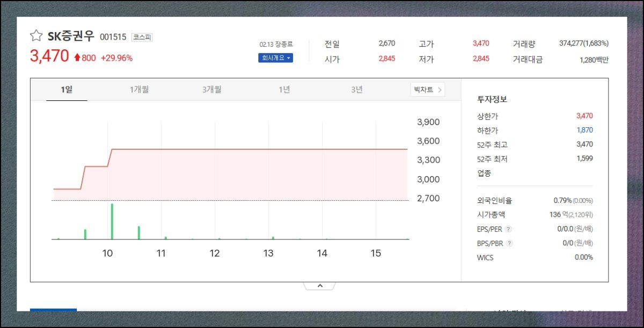Viewport: 644px width, 328px height.
Task: Click the 저가 value 2,845
Action: [x=481, y=59]
